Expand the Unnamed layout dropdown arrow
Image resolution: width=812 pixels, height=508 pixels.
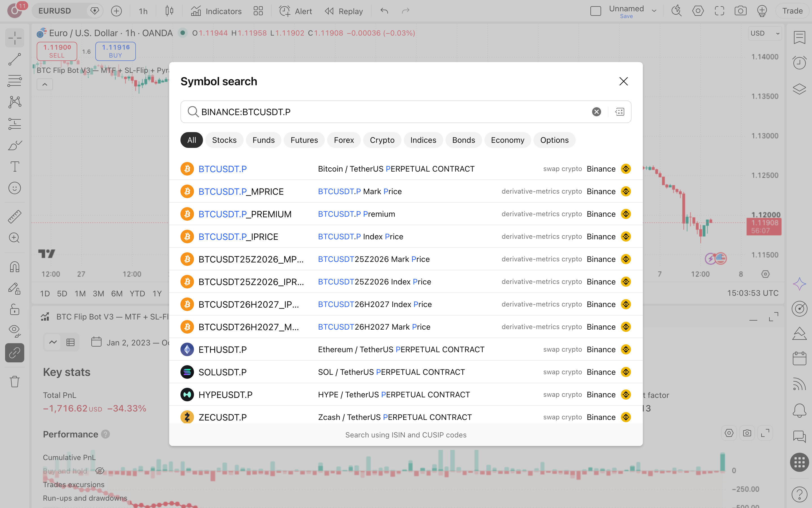pyautogui.click(x=654, y=11)
